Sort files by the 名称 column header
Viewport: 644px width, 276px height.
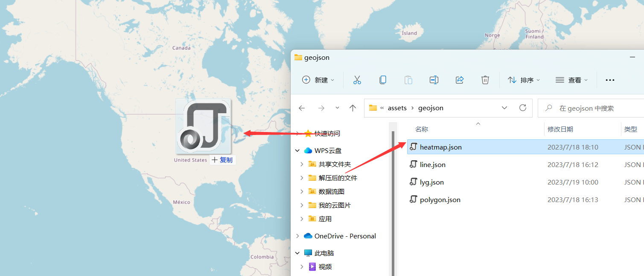point(421,129)
